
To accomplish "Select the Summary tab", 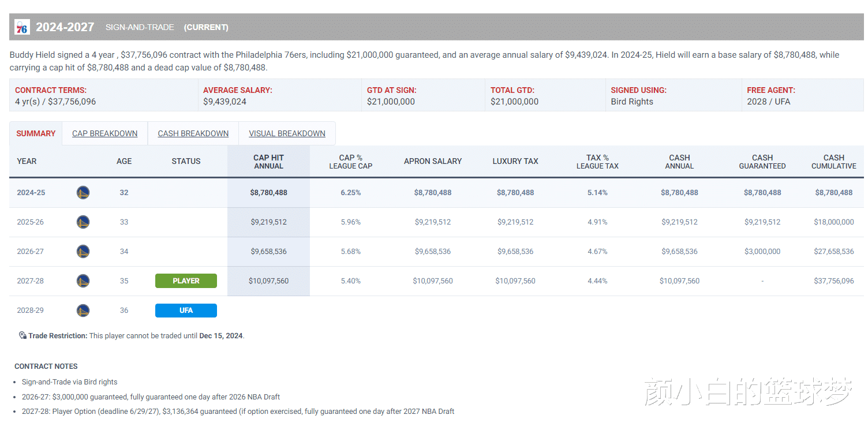I will [36, 133].
